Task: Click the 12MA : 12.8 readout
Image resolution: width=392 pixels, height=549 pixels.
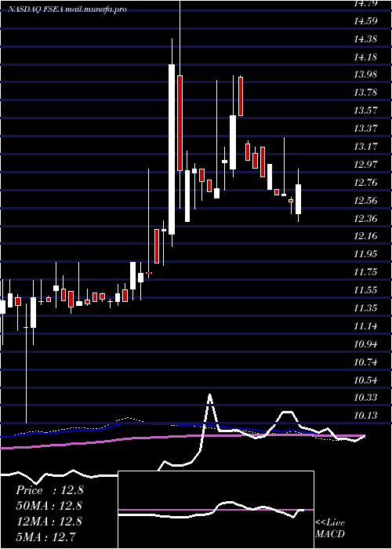Action: click(x=49, y=521)
